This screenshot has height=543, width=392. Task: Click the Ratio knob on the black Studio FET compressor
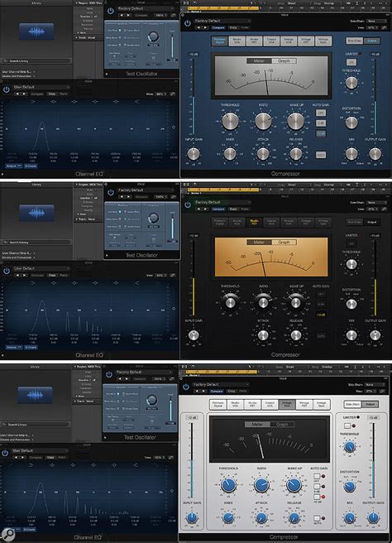click(263, 302)
